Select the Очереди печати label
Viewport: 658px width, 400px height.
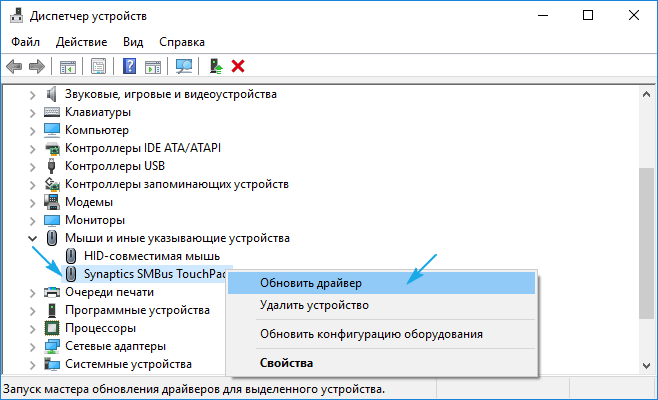point(110,292)
